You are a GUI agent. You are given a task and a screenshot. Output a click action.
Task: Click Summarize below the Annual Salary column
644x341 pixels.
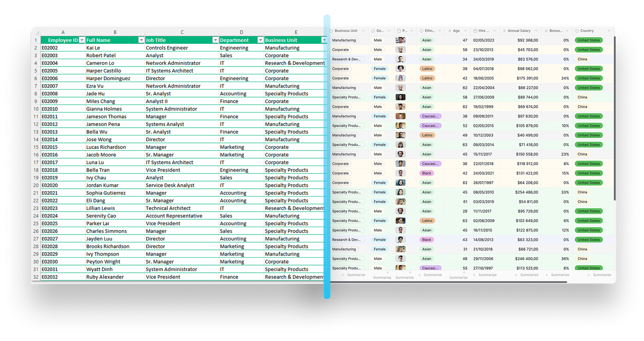[526, 274]
